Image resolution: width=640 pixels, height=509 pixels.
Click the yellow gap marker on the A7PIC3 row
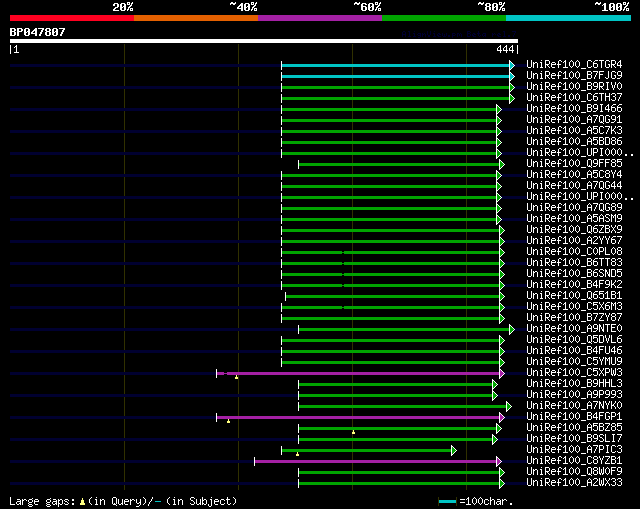pyautogui.click(x=298, y=454)
